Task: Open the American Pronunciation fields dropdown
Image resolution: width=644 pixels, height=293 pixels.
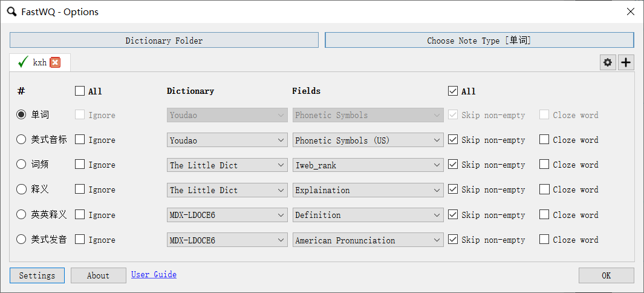Action: coord(368,240)
